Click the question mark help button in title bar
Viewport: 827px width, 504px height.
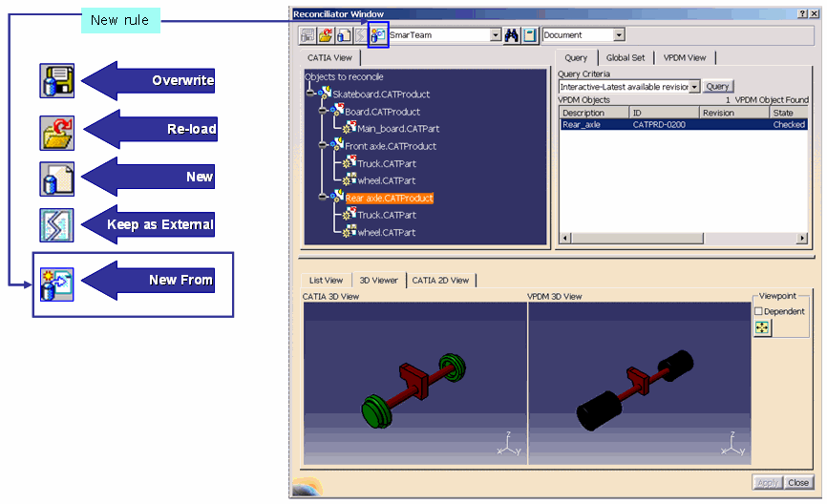(x=802, y=13)
